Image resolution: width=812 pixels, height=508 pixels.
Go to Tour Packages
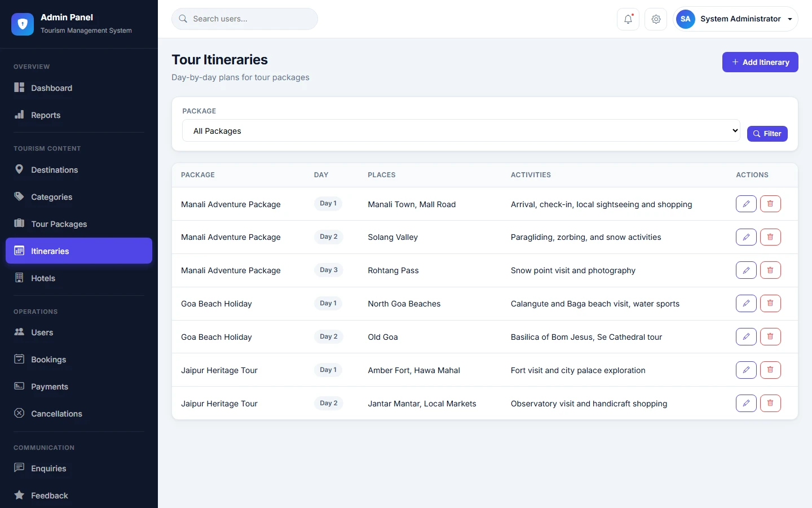click(79, 224)
